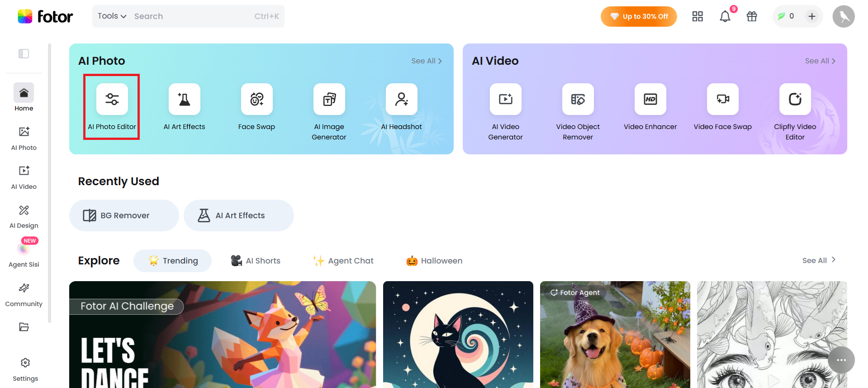868x388 pixels.
Task: Switch to the AI Shorts tab
Action: coord(256,261)
